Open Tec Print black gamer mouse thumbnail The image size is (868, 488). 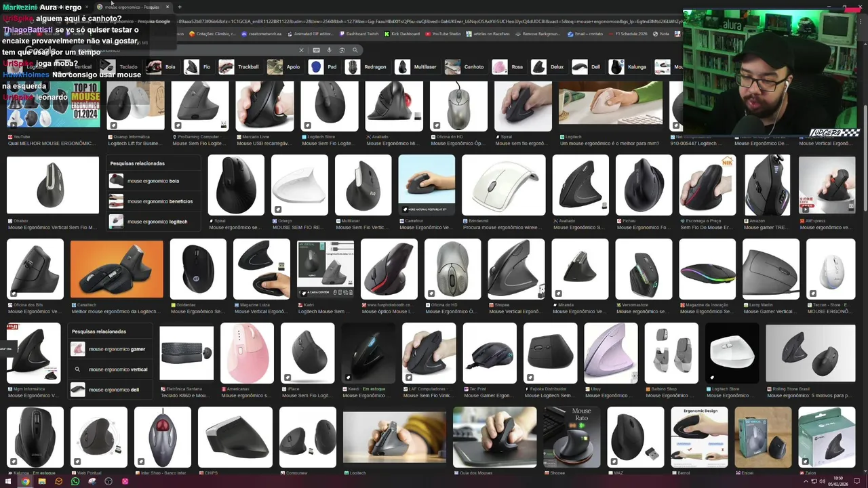click(490, 353)
